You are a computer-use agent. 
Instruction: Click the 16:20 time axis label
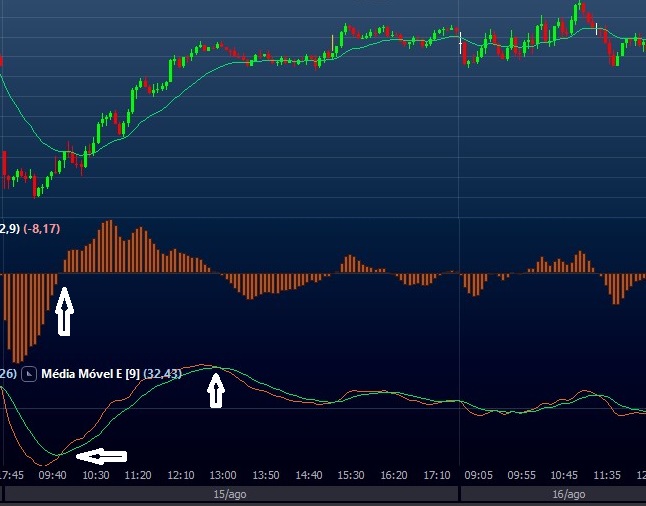pos(395,475)
